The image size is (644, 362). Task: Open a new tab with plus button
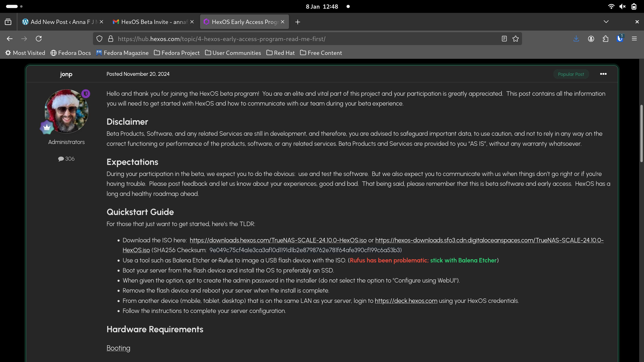[x=297, y=22]
